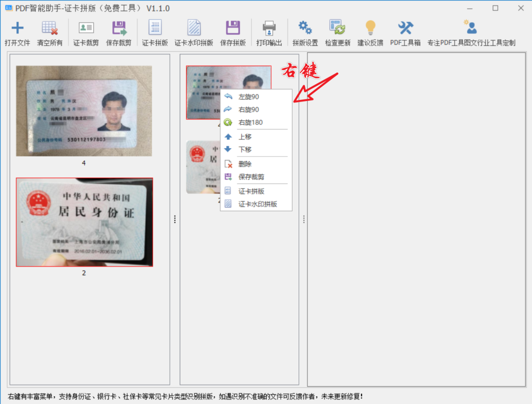Select the ID card back thumbnail labeled 2
The height and width of the screenshot is (404, 532).
click(84, 222)
